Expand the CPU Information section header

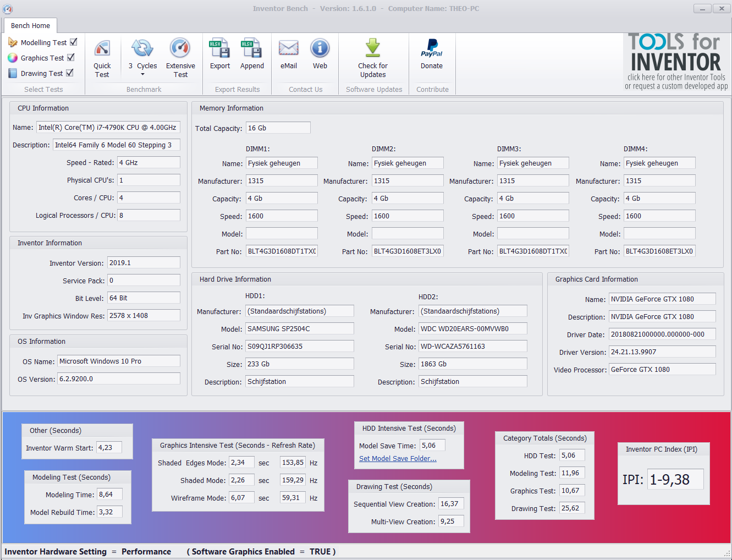point(43,108)
